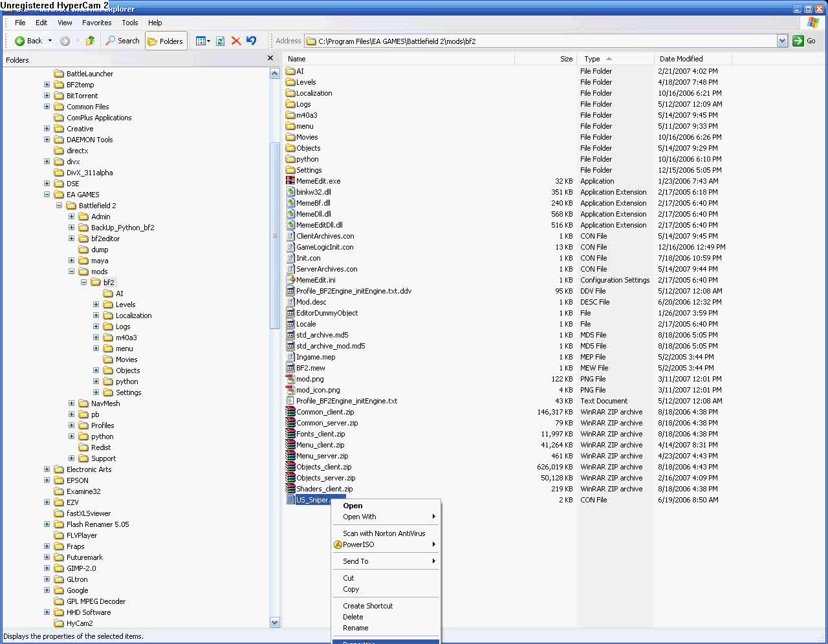Open the Back button dropdown arrow

tap(50, 40)
